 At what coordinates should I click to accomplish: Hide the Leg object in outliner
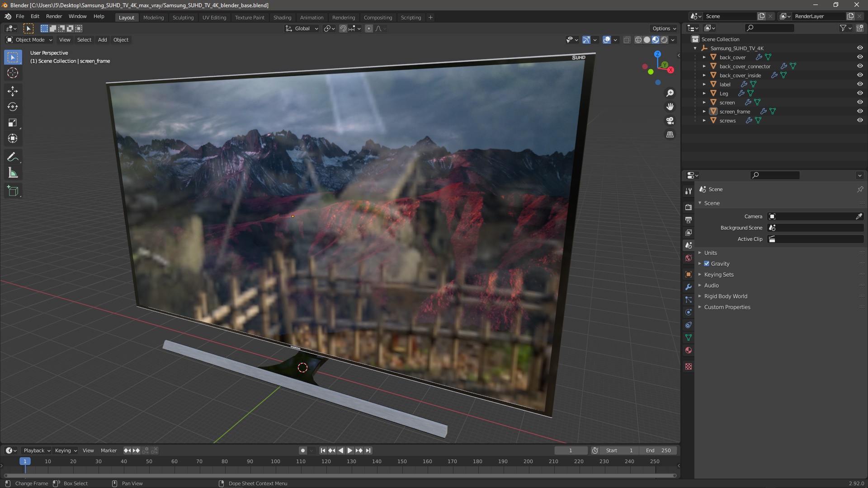coord(860,93)
